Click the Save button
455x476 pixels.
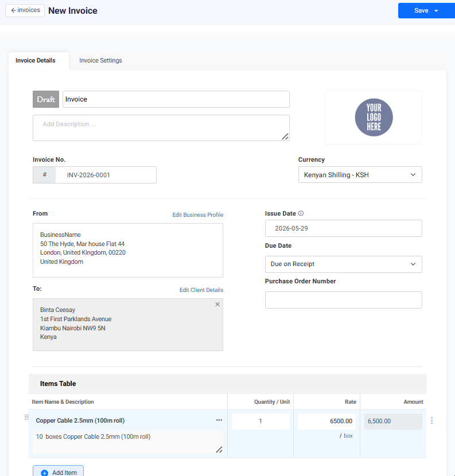tap(421, 11)
